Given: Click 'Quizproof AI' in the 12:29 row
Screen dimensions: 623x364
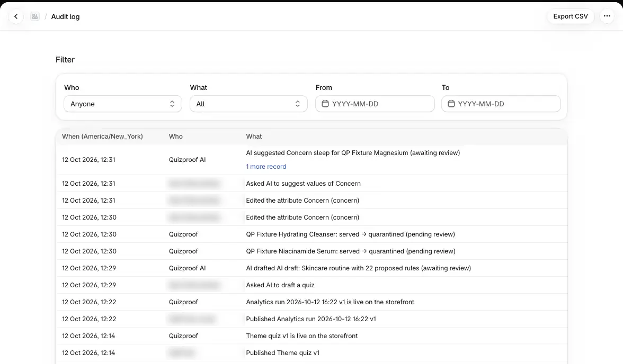Looking at the screenshot, I should [x=187, y=268].
